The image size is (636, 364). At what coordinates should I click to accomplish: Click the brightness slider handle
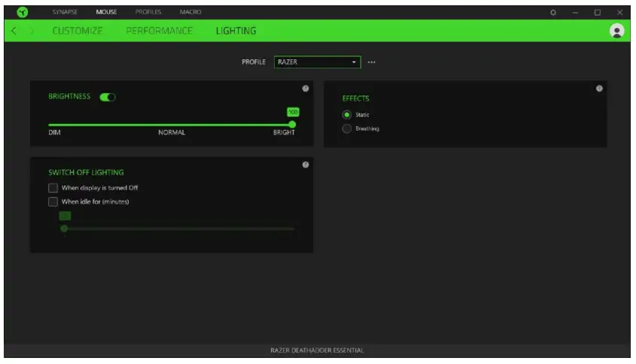[x=292, y=124]
